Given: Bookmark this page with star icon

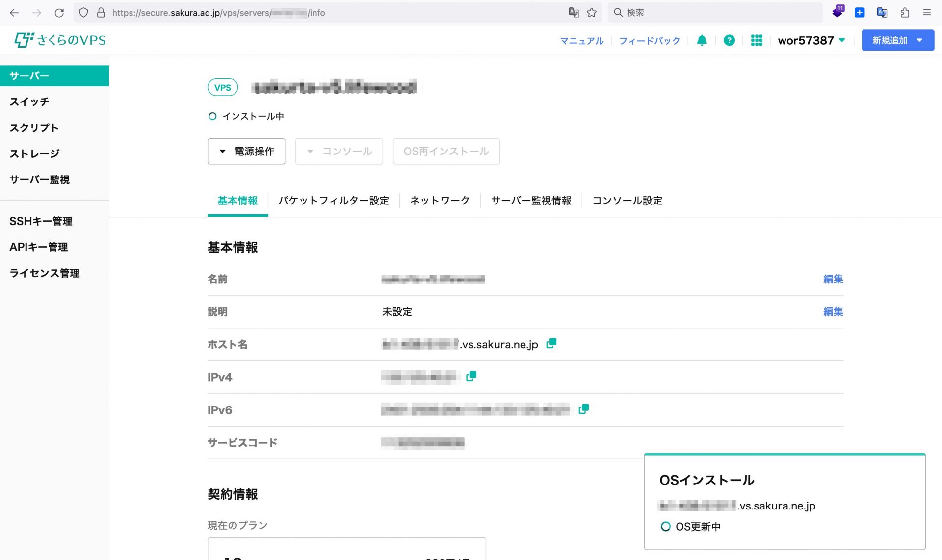Looking at the screenshot, I should tap(592, 13).
